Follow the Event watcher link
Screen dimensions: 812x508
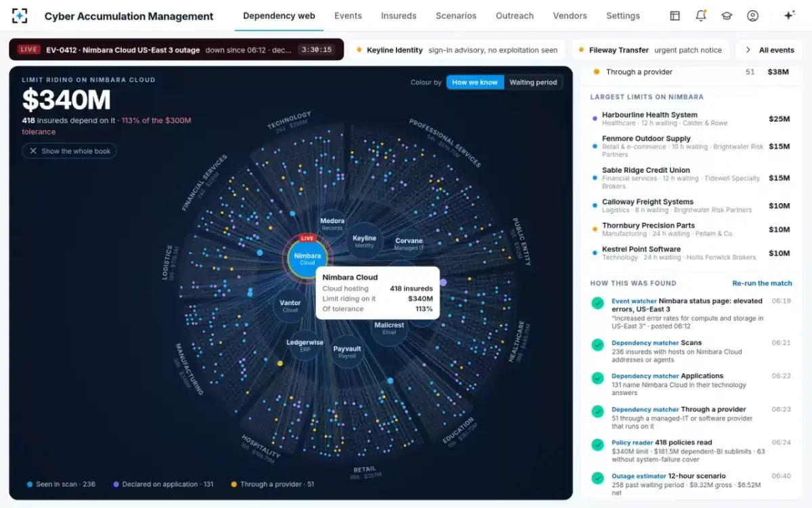[634, 301]
